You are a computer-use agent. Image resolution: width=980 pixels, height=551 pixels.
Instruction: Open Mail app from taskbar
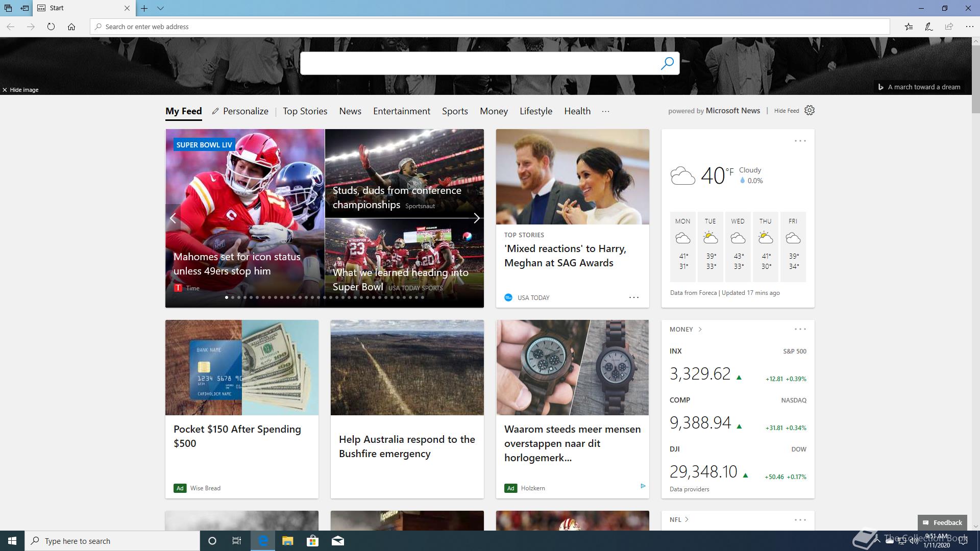point(338,541)
